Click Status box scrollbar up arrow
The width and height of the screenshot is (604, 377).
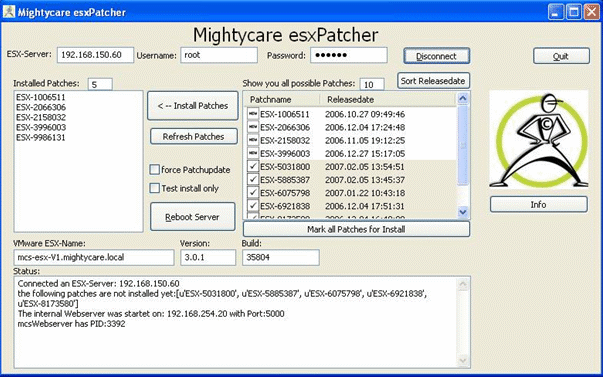[x=463, y=284]
